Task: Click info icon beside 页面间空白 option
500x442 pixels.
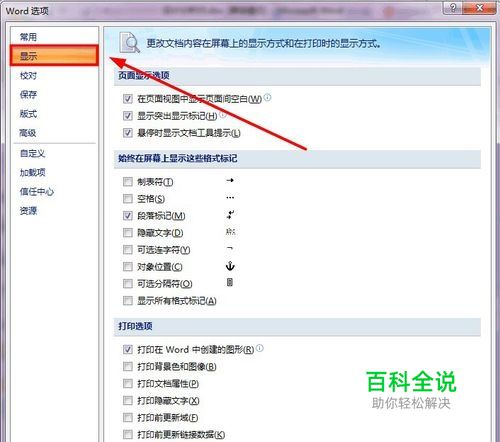Action: click(267, 98)
